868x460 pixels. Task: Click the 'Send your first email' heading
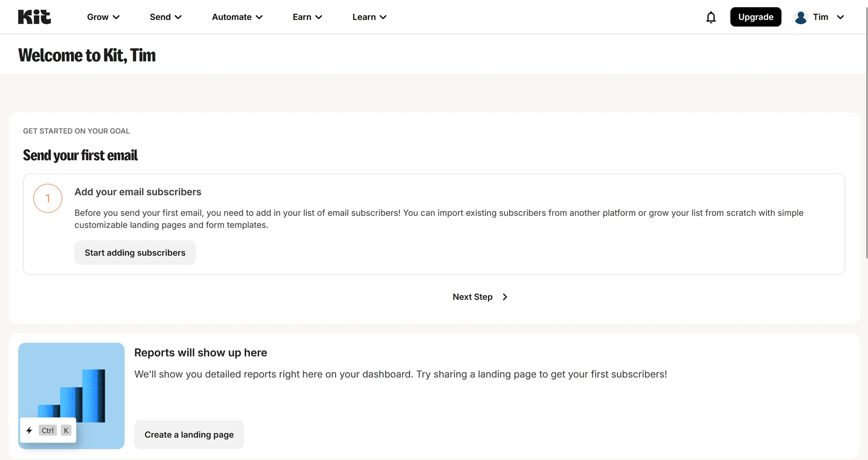click(x=80, y=155)
